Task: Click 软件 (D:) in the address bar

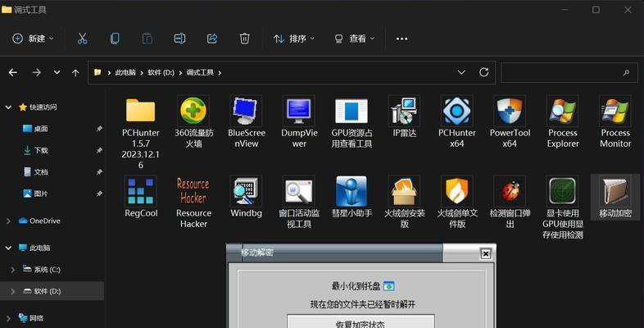Action: 161,72
